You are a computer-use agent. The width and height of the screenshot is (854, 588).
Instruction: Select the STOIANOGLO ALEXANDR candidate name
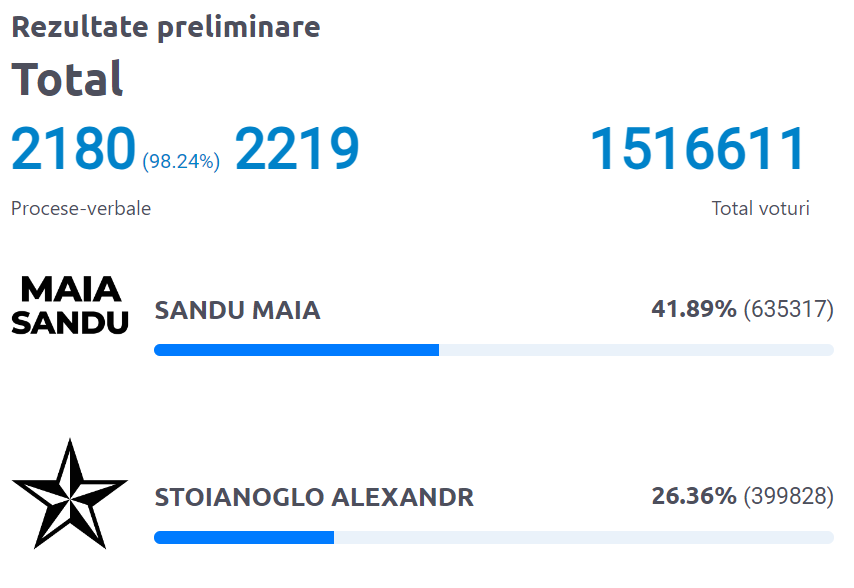point(314,497)
